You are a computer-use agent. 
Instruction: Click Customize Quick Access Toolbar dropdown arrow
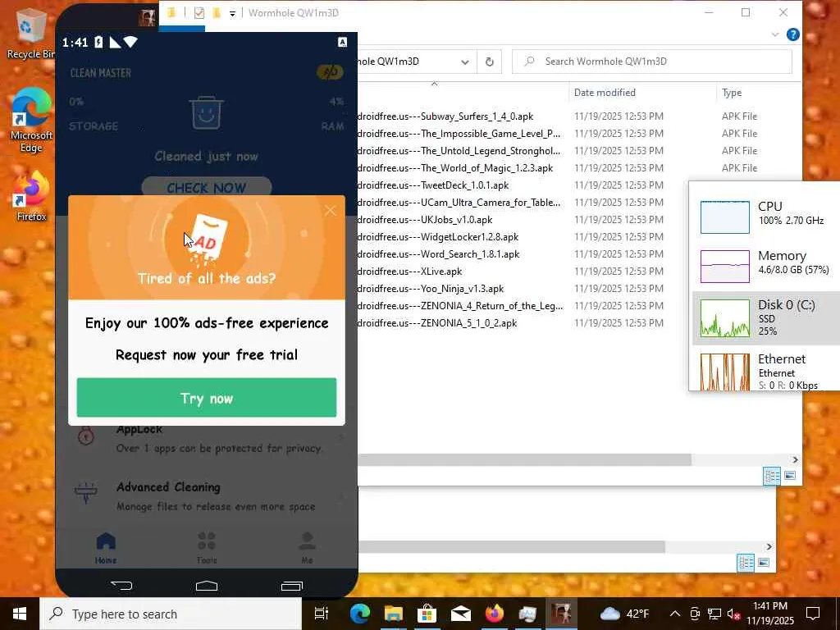pos(232,13)
